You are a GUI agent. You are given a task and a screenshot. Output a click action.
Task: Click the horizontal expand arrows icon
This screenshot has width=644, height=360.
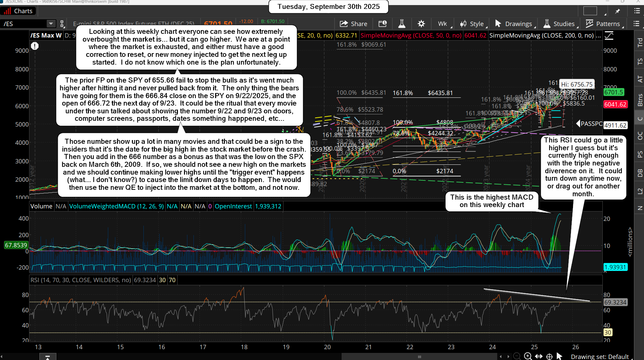(538, 356)
